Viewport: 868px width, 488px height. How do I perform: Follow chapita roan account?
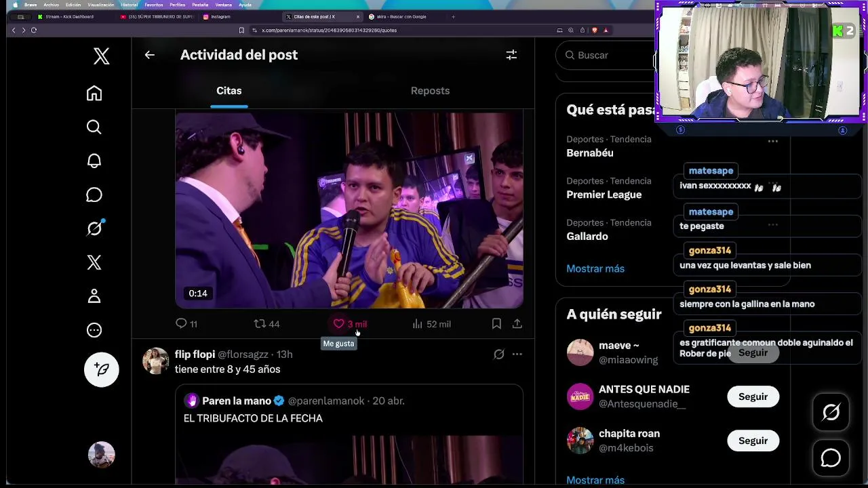coord(753,441)
